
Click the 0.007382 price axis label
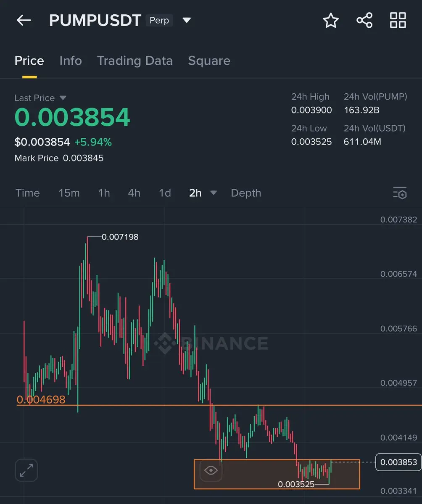(398, 219)
